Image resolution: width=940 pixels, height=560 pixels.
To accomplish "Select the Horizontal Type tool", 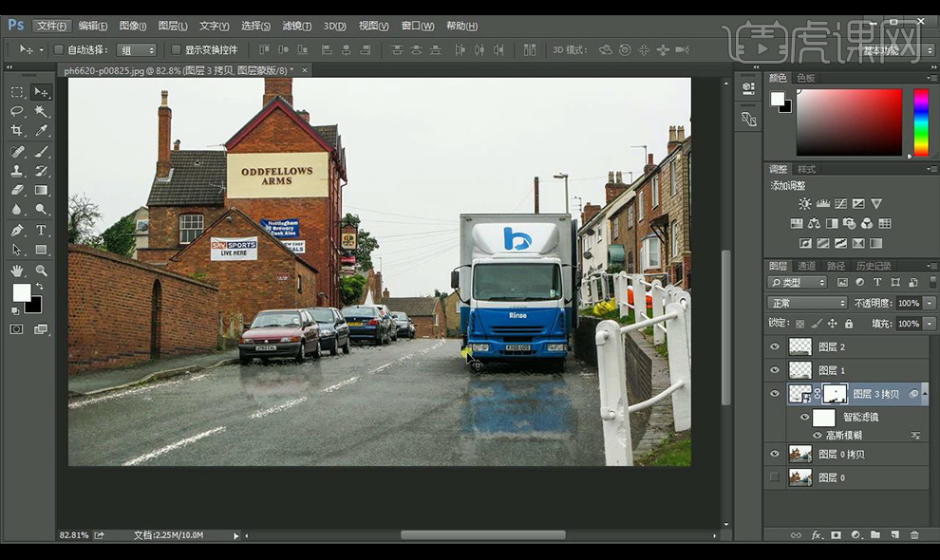I will tap(41, 231).
